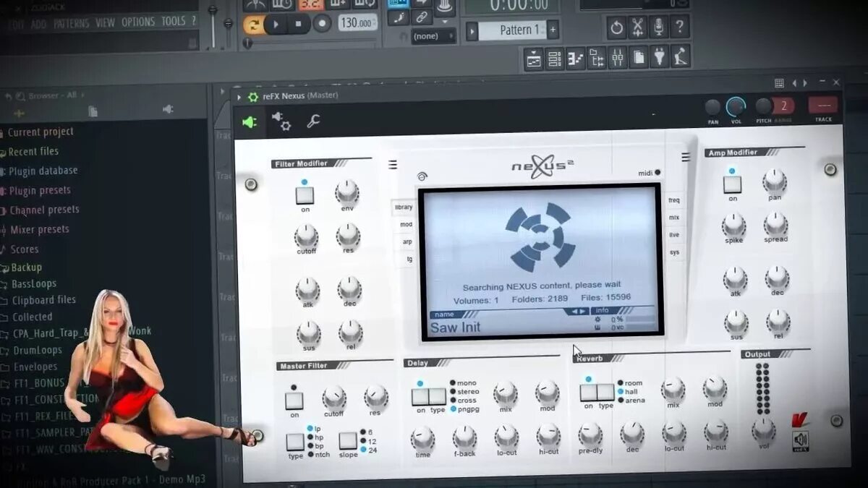Open the Nexus mix tab
The height and width of the screenshot is (488, 868).
pyautogui.click(x=674, y=217)
